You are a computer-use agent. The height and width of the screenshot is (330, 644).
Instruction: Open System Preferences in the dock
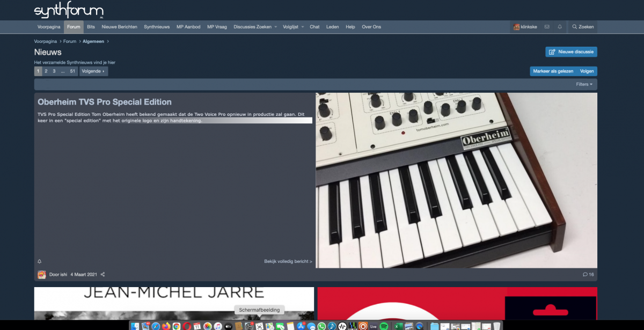tap(249, 326)
